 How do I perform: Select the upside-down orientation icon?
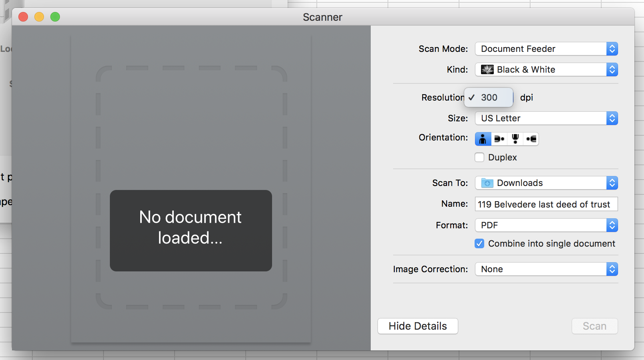[x=515, y=138]
